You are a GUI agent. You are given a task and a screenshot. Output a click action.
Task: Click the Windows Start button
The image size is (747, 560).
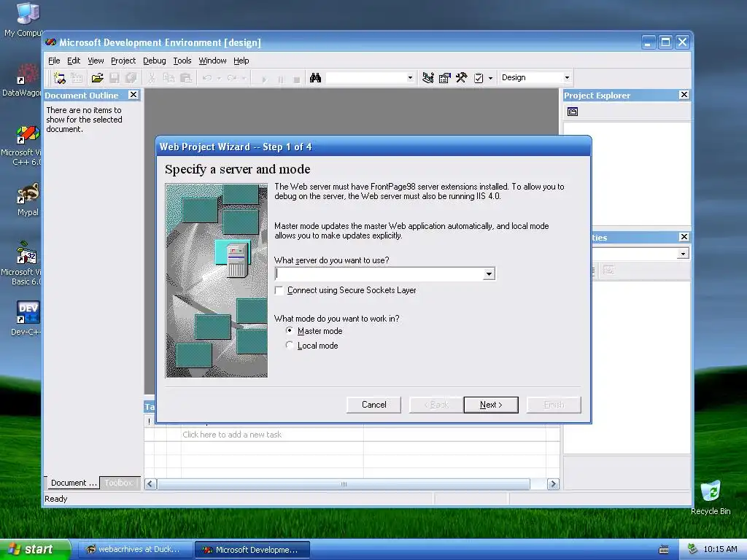click(x=35, y=549)
